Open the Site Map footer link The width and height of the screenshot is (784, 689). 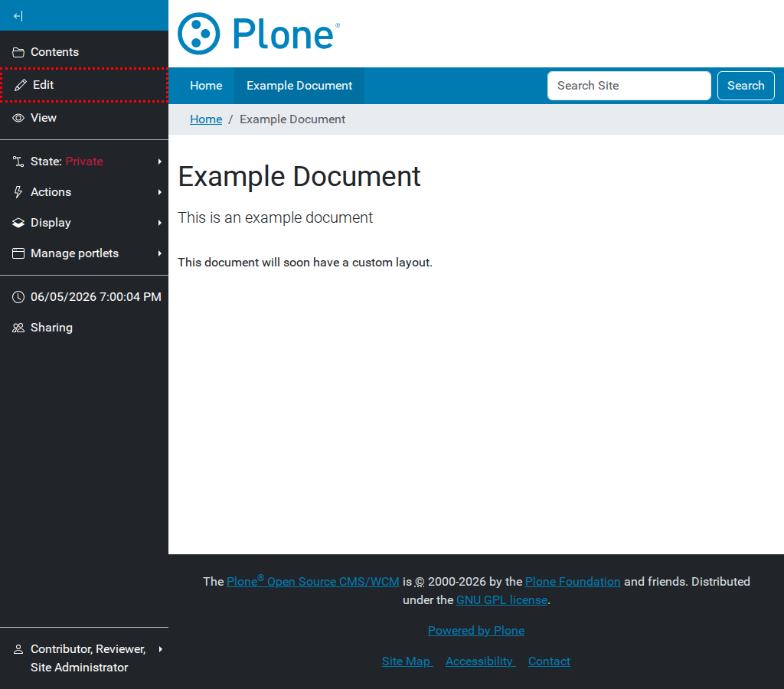pos(407,661)
